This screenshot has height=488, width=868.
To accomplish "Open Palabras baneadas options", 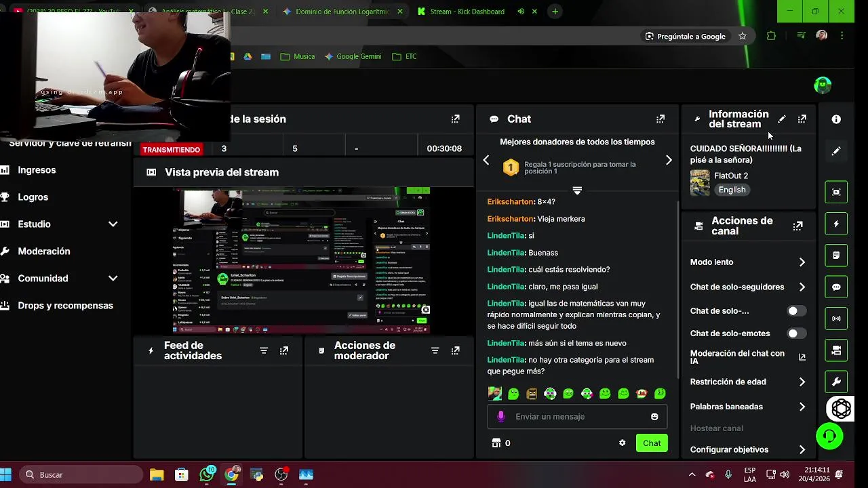I will pyautogui.click(x=748, y=407).
